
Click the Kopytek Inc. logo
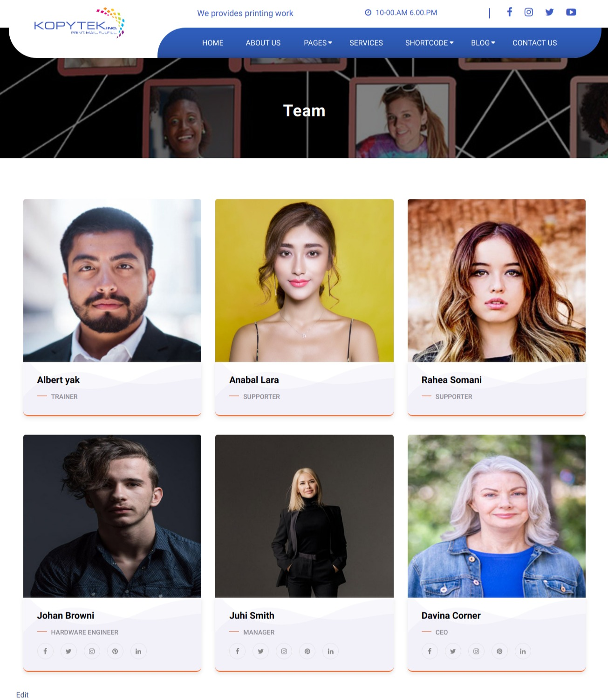pyautogui.click(x=79, y=22)
